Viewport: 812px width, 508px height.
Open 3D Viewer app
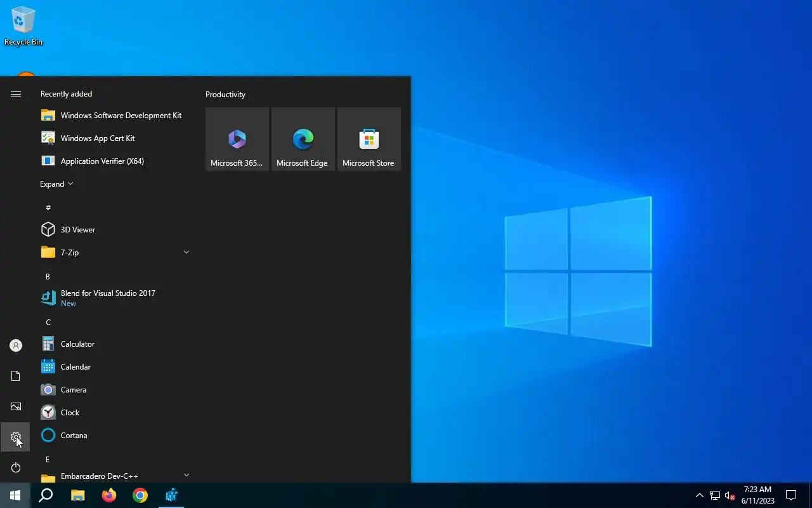[115, 230]
